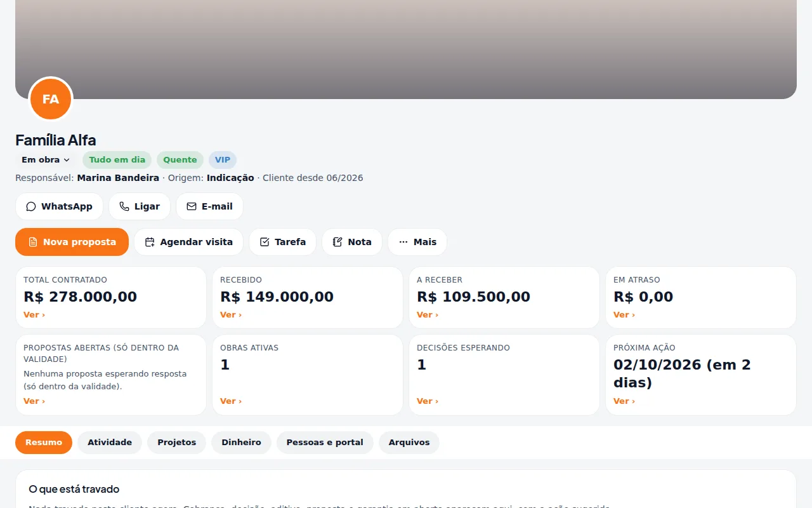Click Ver under Em atraso
This screenshot has width=812, height=508.
(624, 315)
